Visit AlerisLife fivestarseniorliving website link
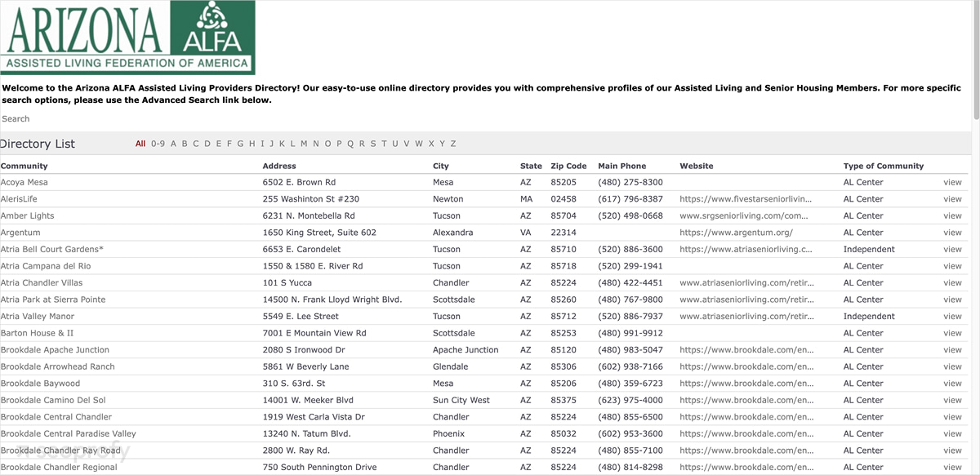The image size is (980, 475). click(x=746, y=199)
